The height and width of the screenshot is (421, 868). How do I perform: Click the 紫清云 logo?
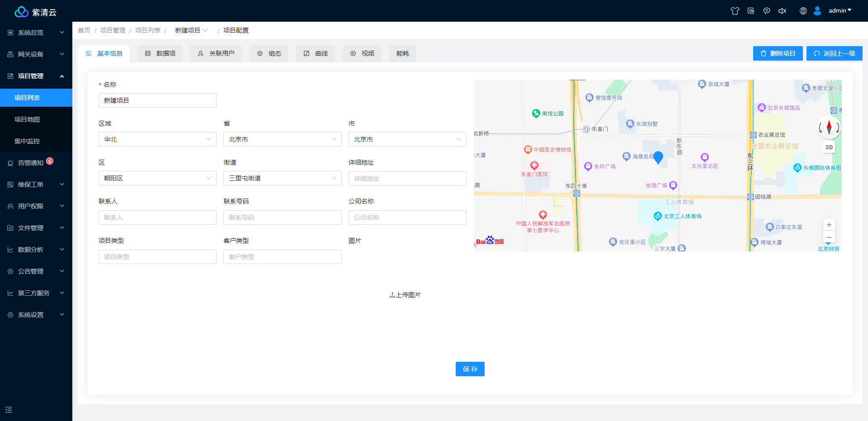(x=36, y=12)
